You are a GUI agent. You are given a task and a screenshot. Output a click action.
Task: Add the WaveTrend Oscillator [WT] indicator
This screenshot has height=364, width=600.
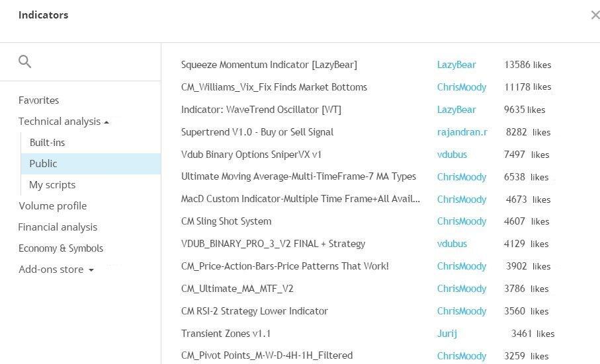coord(261,110)
